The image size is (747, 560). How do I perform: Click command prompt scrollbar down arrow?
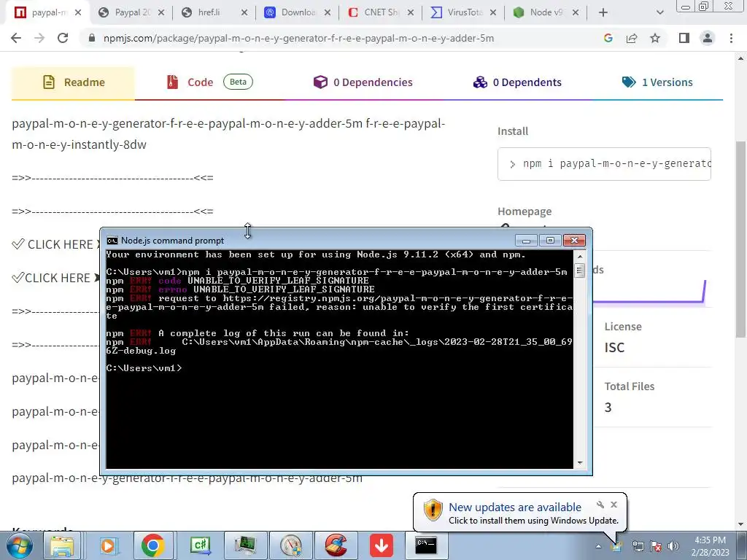[580, 462]
